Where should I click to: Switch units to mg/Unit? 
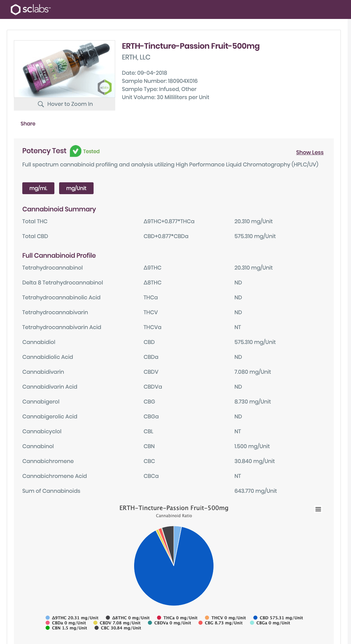pyautogui.click(x=76, y=188)
